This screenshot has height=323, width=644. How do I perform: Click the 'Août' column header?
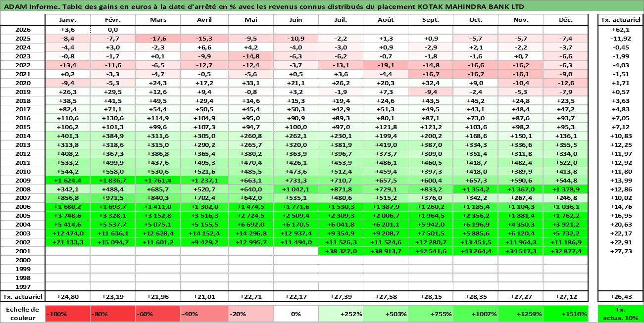point(385,20)
